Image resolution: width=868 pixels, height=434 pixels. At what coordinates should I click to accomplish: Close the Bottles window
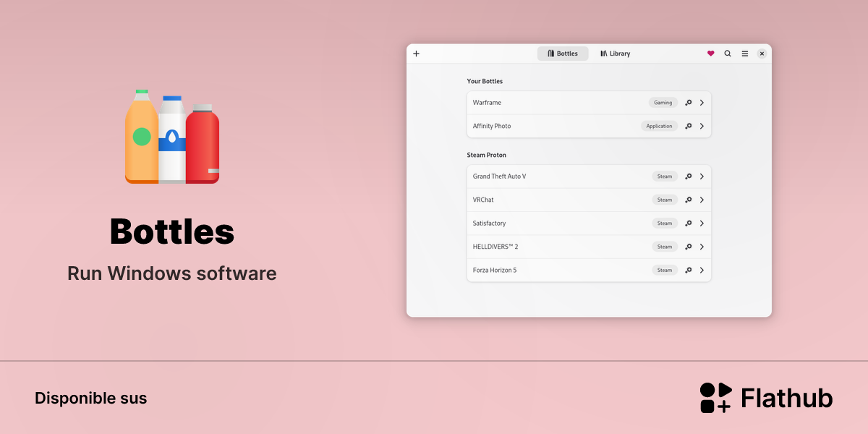762,54
